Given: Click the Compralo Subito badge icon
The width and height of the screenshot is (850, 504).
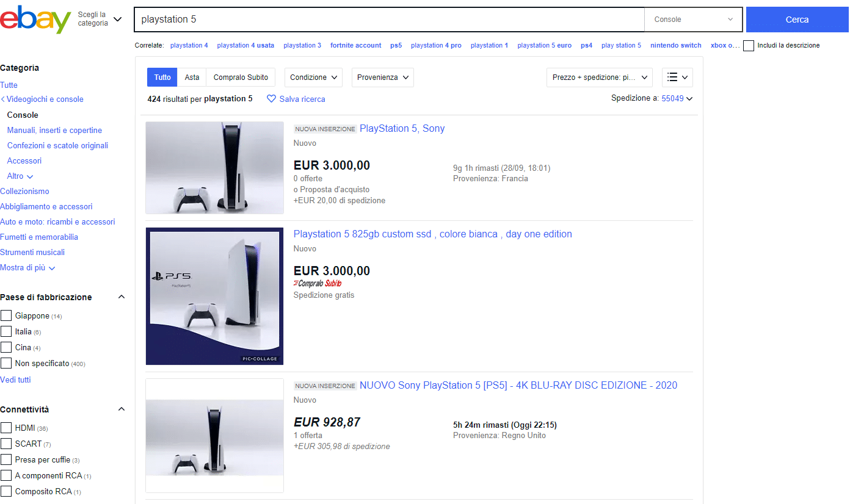Looking at the screenshot, I should tap(318, 284).
